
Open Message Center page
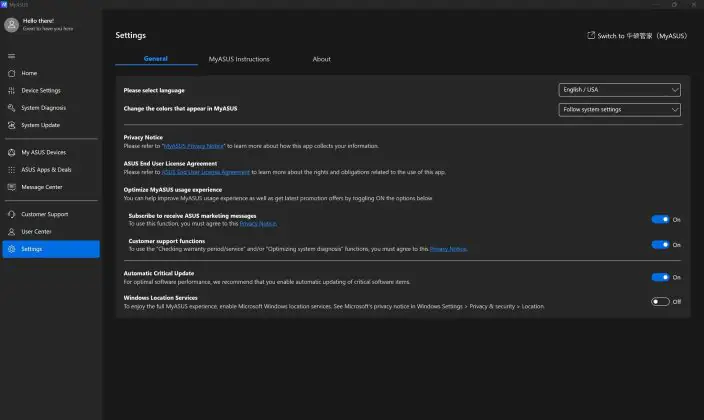(51, 187)
